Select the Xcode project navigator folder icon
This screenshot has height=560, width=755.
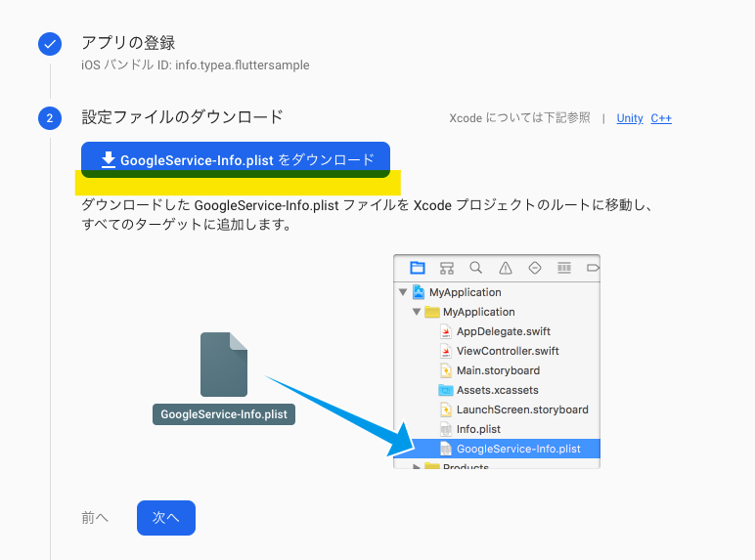tap(417, 268)
